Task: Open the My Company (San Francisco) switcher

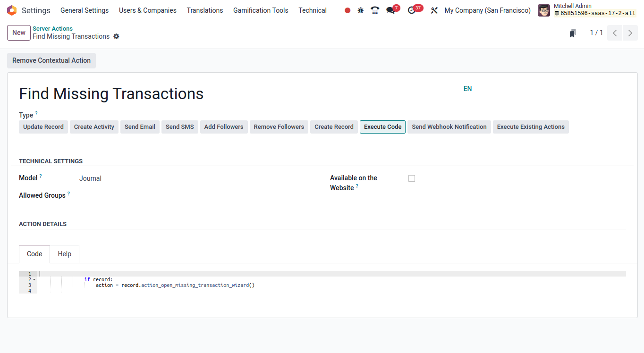Action: pos(487,10)
